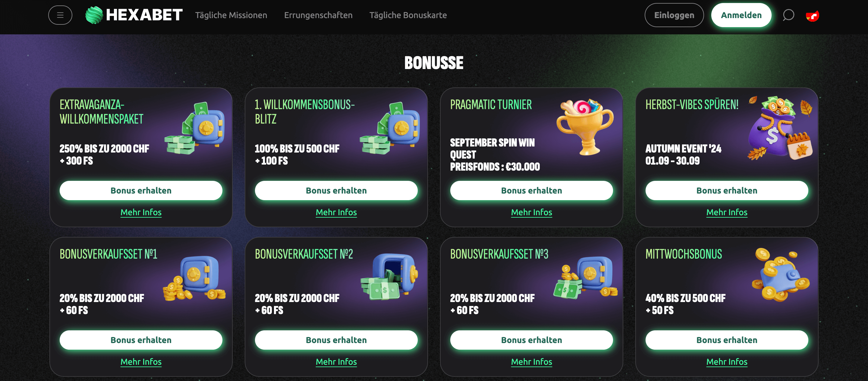Open the Swiss flag language selector
This screenshot has height=381, width=868.
pyautogui.click(x=812, y=15)
